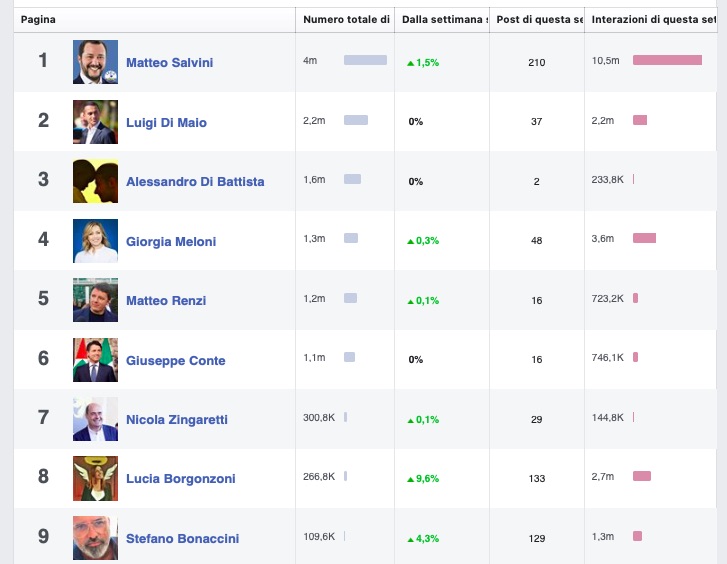Image resolution: width=727 pixels, height=564 pixels.
Task: Open the Giuseppe Conte page link
Action: click(x=175, y=361)
